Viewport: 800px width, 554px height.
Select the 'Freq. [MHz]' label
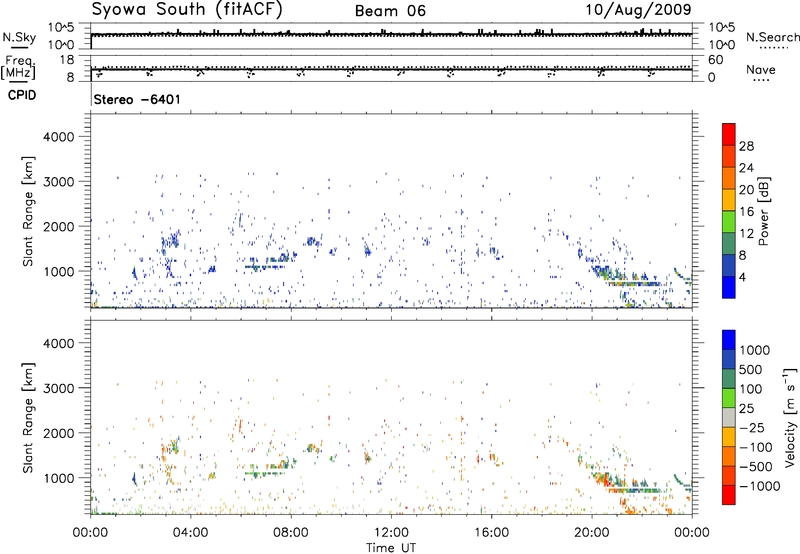tap(18, 67)
